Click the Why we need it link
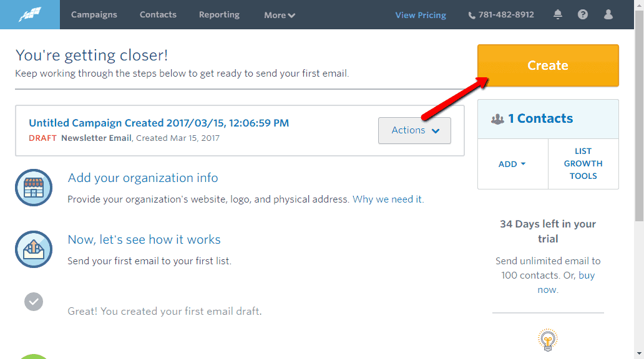This screenshot has height=359, width=644. click(388, 199)
